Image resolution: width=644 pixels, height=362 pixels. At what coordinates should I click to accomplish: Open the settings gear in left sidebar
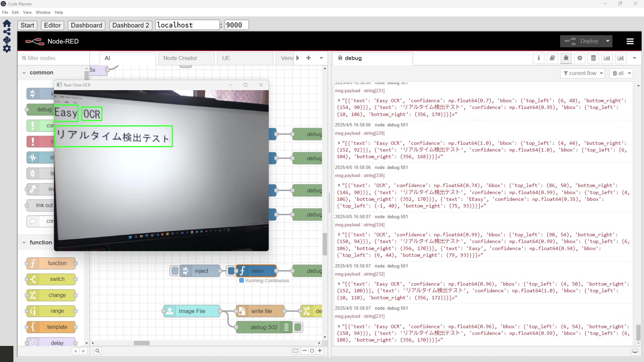tap(7, 49)
